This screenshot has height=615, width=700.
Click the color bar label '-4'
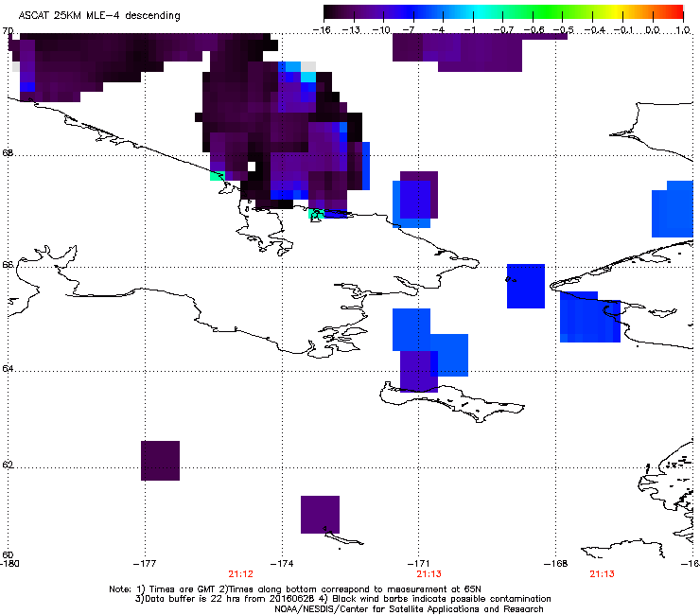coord(438,30)
